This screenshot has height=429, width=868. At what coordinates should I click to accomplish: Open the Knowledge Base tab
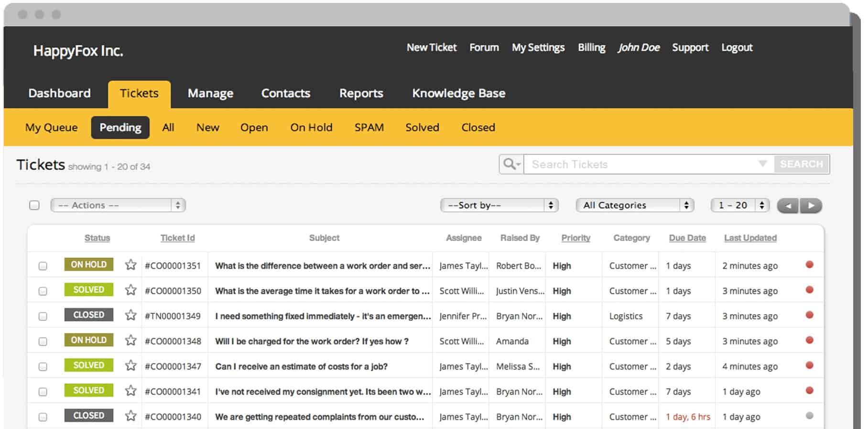[459, 93]
